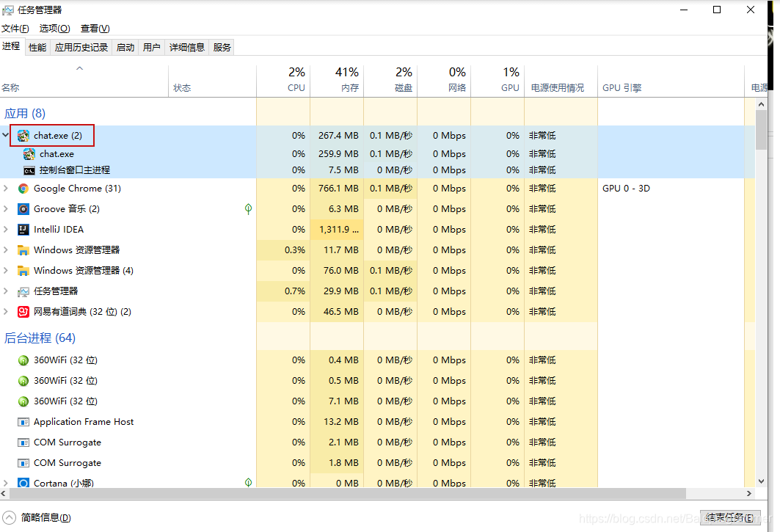The width and height of the screenshot is (780, 532).
Task: Click the vertical scrollbar up arrow
Action: point(761,104)
